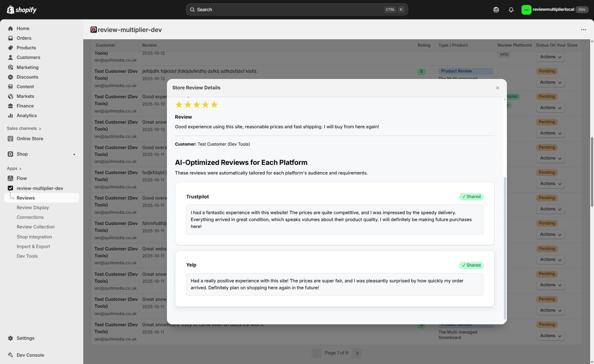Open the Marketing section
This screenshot has width=594, height=364.
coord(27,67)
